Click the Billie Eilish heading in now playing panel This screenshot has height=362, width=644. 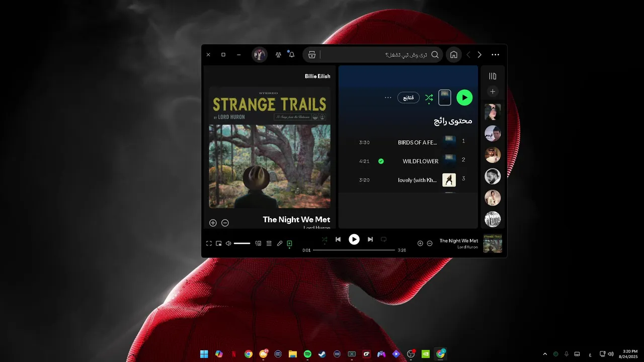(x=317, y=76)
